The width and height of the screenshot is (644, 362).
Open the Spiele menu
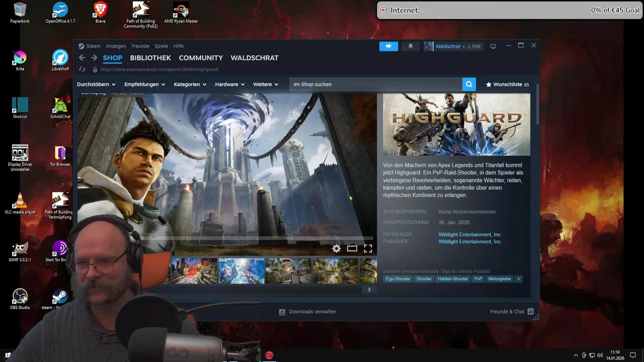(161, 46)
